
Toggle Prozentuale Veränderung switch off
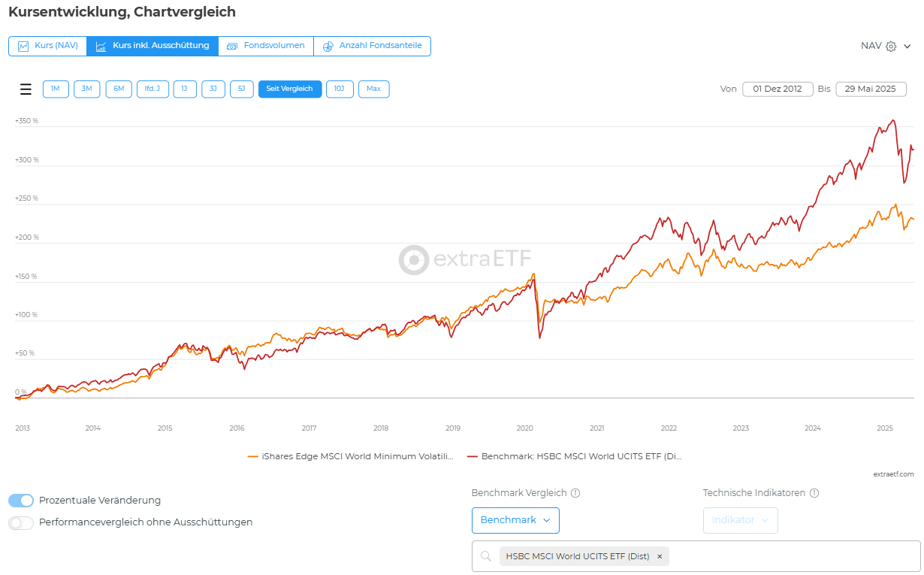pos(21,501)
